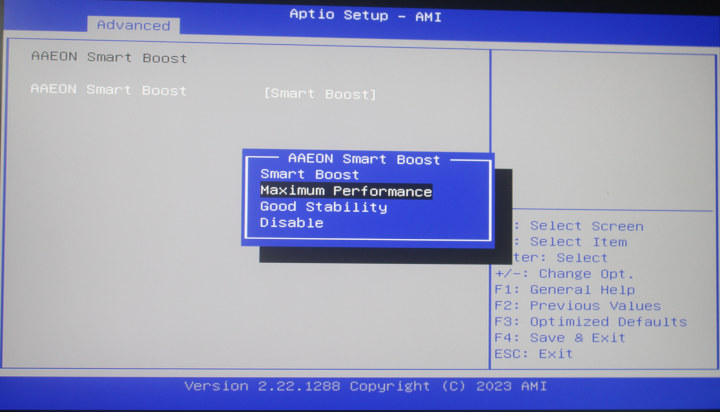Screen dimensions: 720x412
Task: Click the AAEON Smart Boost section heading
Action: (x=109, y=57)
